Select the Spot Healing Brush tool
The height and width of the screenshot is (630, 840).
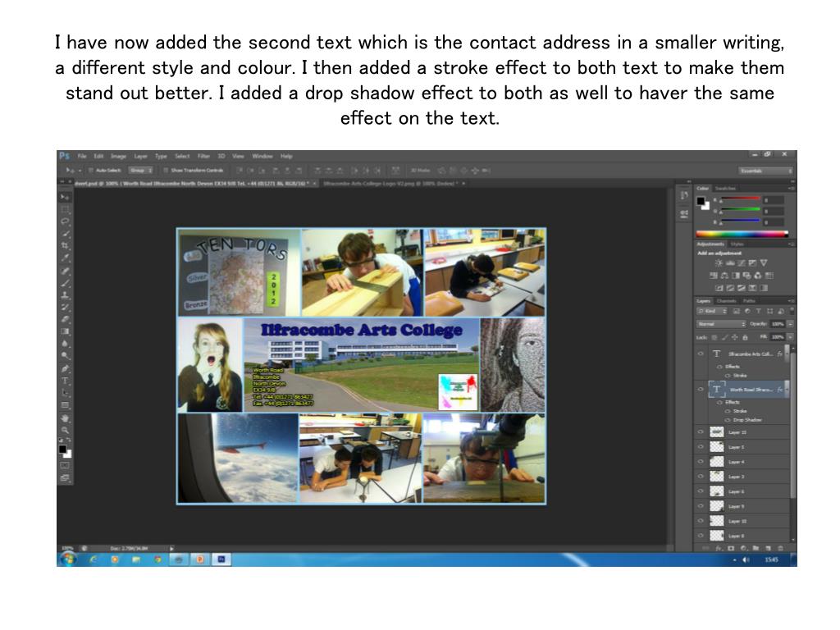pos(65,271)
